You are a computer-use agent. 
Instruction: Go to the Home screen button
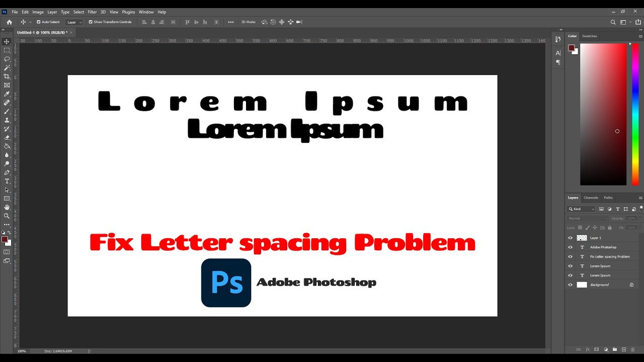tap(9, 22)
